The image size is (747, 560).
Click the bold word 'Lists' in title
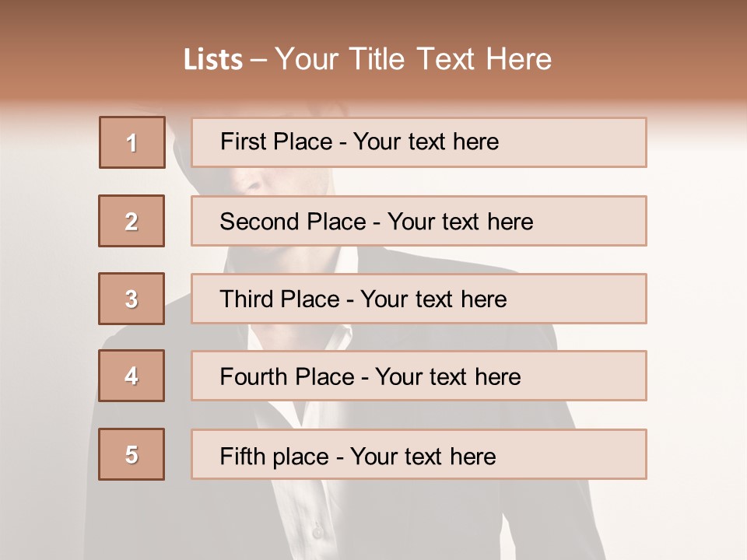coord(213,60)
